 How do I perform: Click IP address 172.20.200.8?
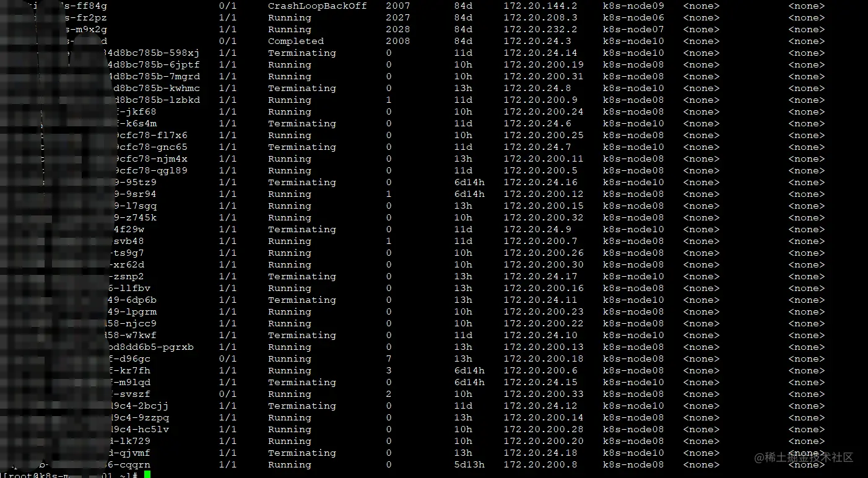540,465
